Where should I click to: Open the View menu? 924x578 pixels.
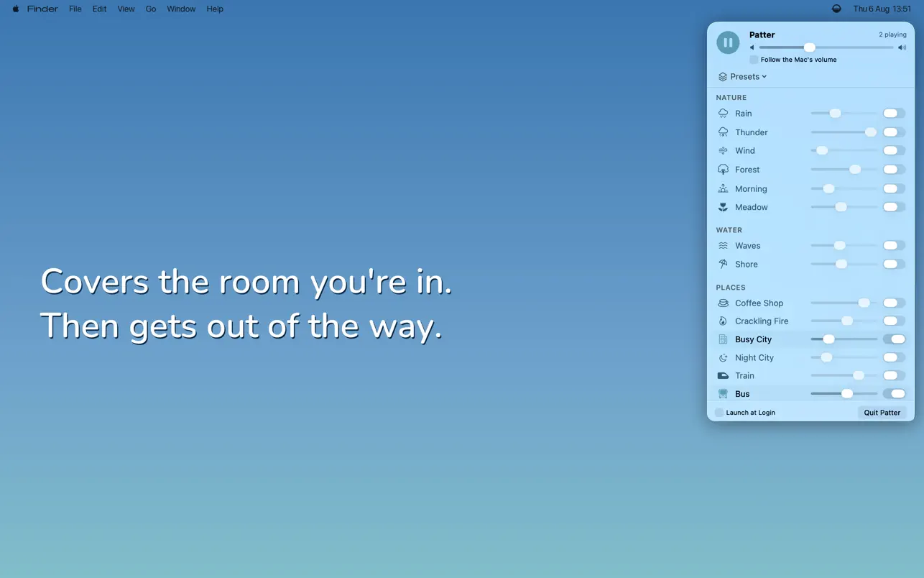126,9
